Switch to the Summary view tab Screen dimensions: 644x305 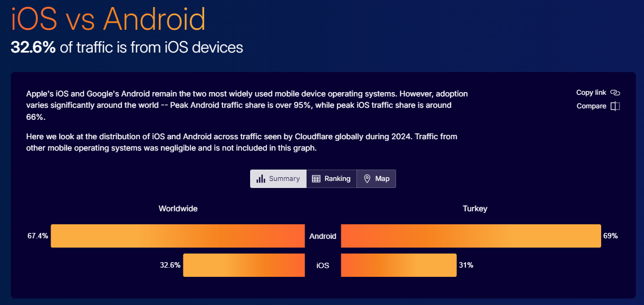278,179
